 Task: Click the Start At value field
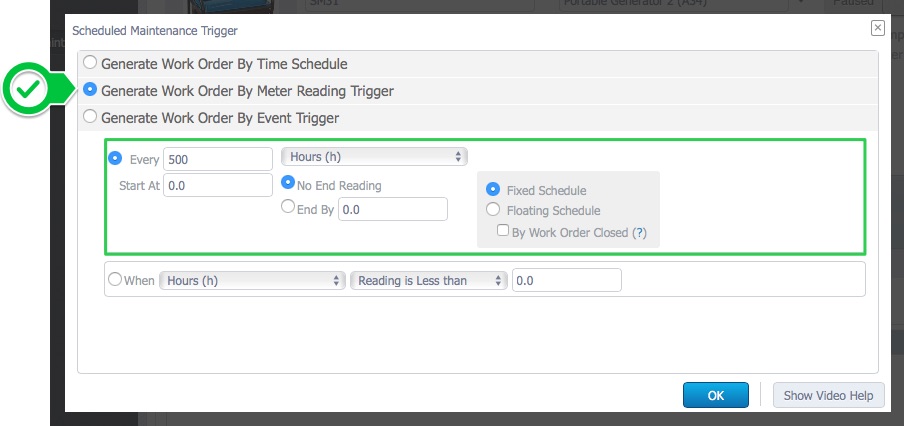218,186
